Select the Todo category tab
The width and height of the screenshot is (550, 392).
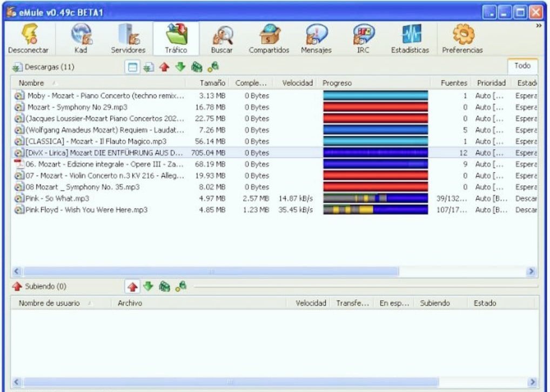click(522, 66)
